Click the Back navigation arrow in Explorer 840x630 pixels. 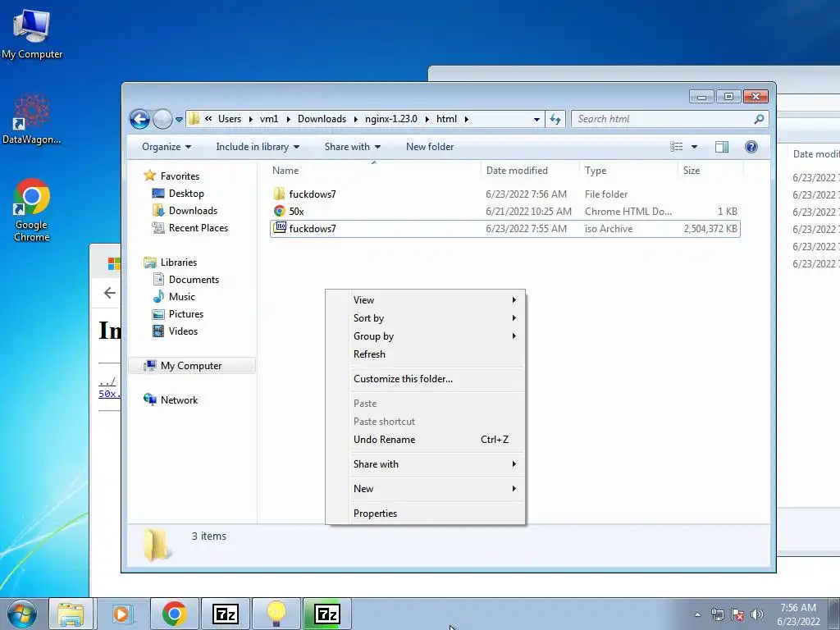(139, 119)
